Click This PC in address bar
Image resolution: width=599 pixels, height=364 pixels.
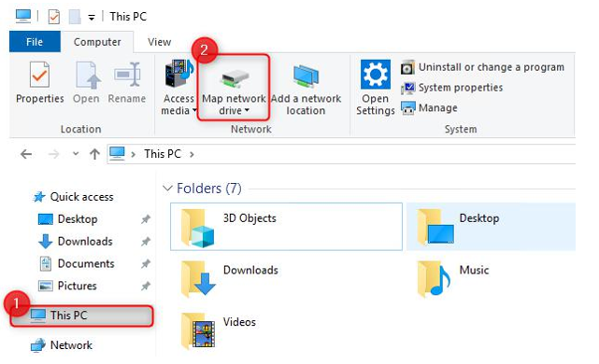pos(163,154)
